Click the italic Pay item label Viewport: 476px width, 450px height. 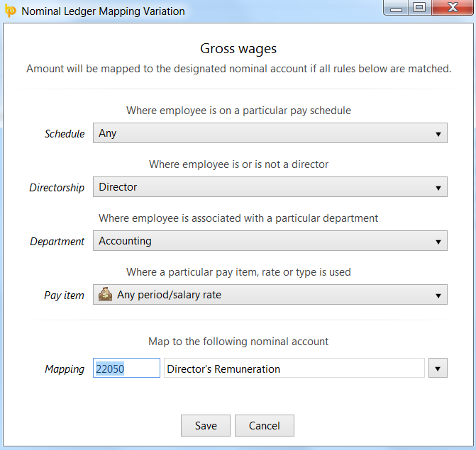pos(64,296)
